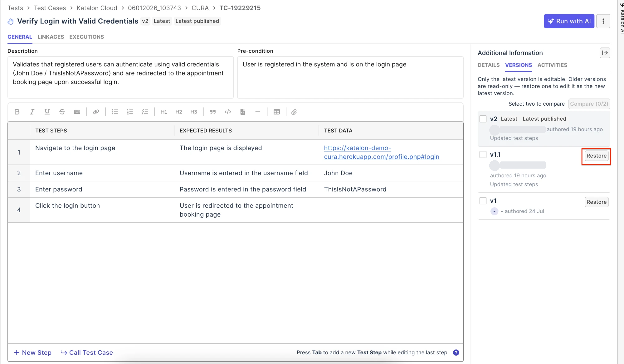
Task: Create a bulleted list
Action: coord(115,112)
